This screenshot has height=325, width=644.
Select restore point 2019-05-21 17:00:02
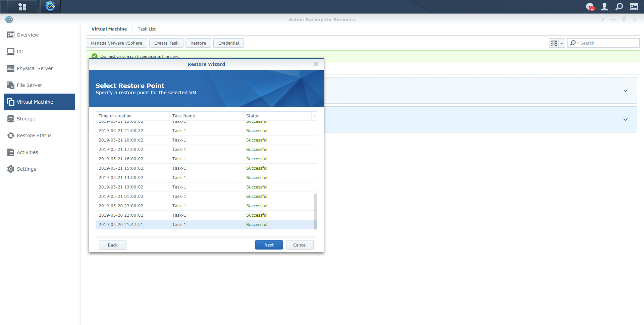[206, 150]
